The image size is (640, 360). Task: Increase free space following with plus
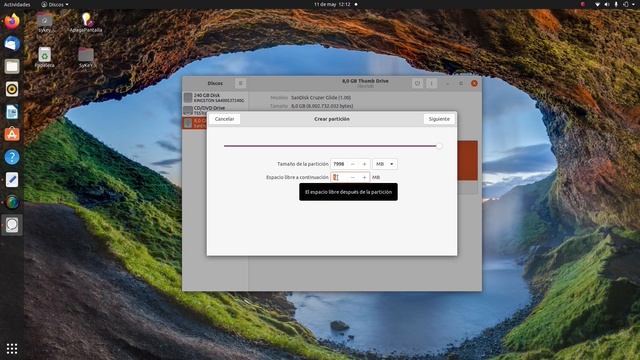point(364,177)
